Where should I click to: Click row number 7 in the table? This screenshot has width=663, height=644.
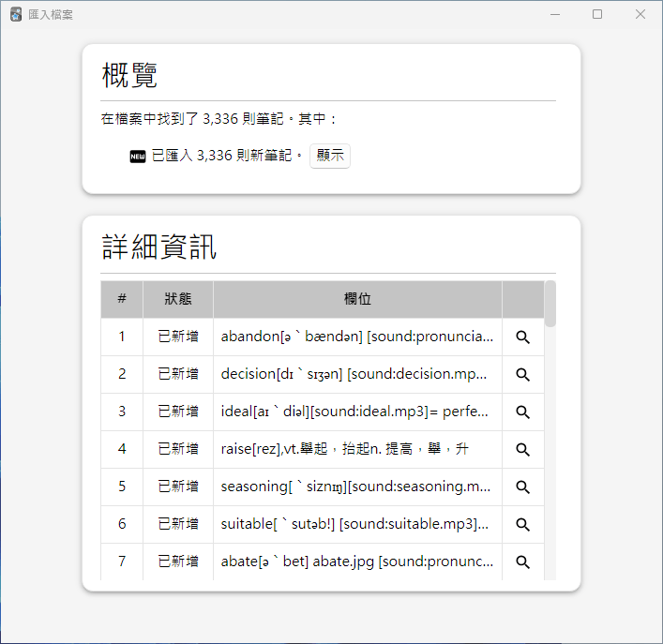coord(122,562)
